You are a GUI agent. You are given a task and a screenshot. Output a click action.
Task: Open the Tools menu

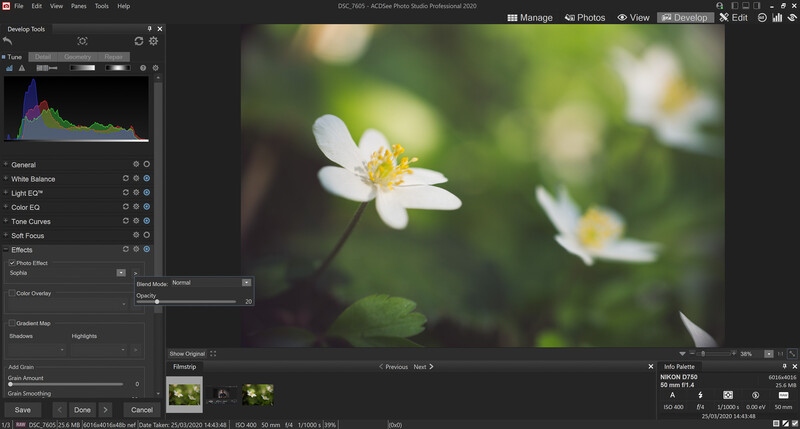(102, 6)
